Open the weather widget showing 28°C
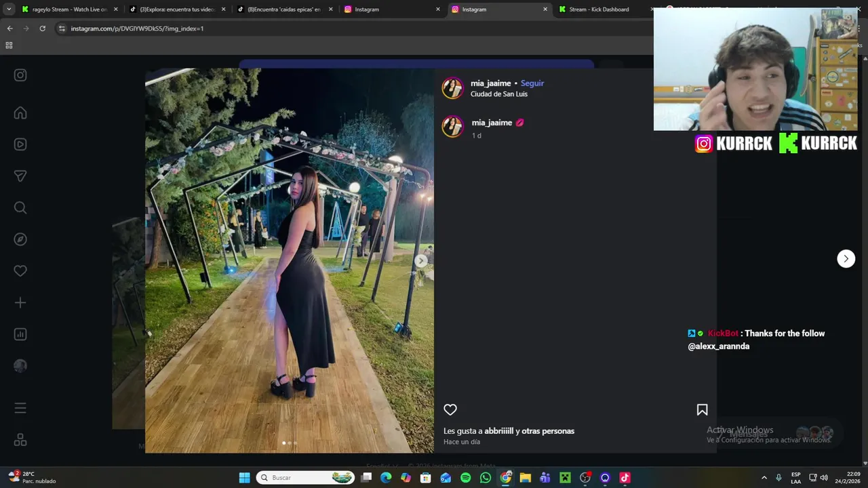Screen dimensions: 868x488 pos(33,478)
